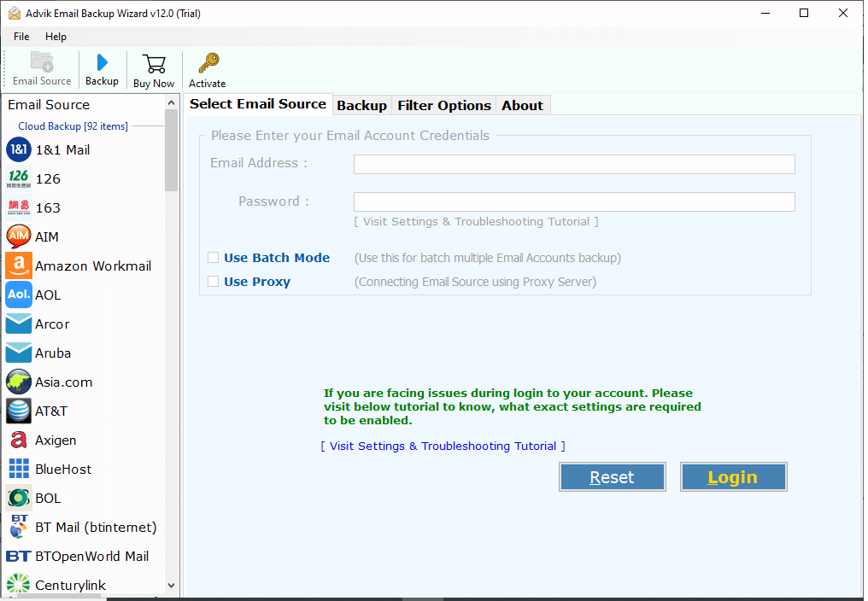
Task: Click the Activate key icon
Action: (x=208, y=63)
